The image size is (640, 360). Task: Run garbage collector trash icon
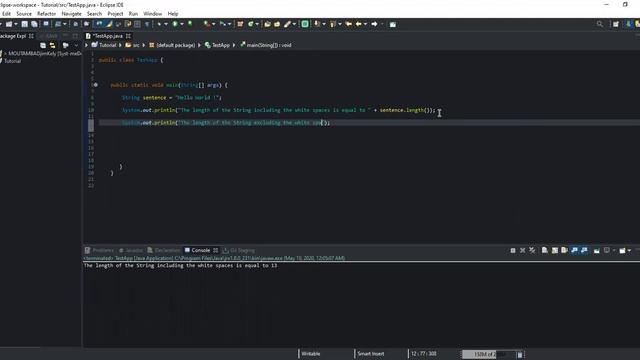(520, 354)
